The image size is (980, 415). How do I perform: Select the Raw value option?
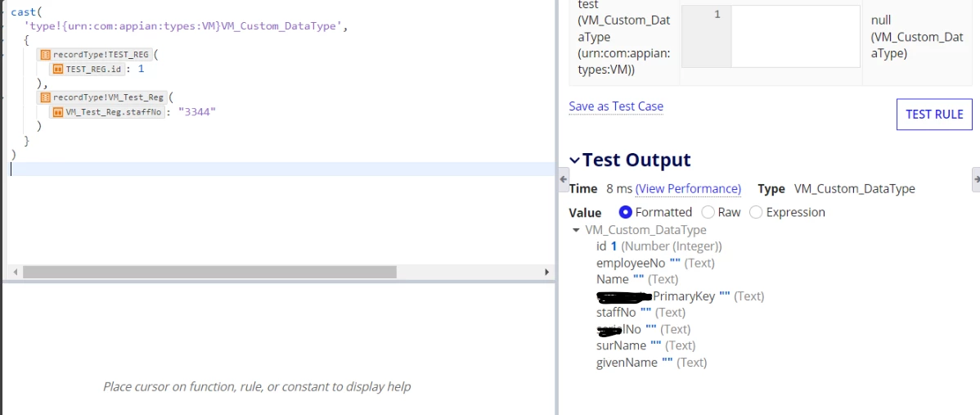pyautogui.click(x=708, y=213)
